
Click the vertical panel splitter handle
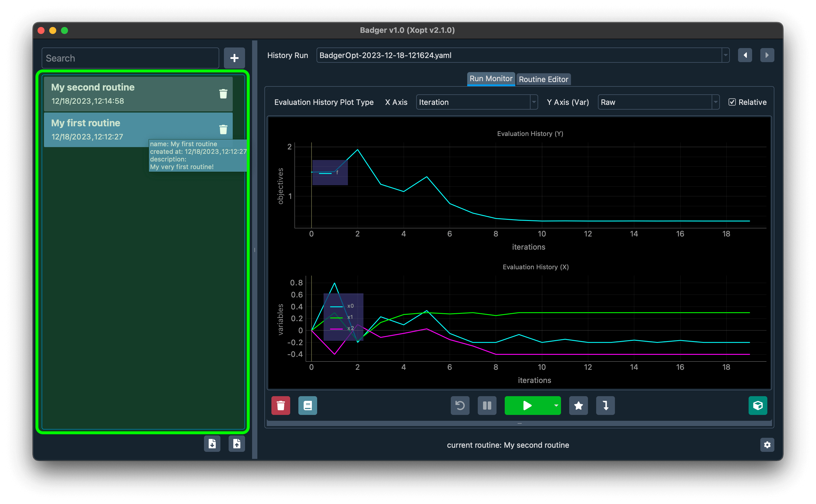255,250
